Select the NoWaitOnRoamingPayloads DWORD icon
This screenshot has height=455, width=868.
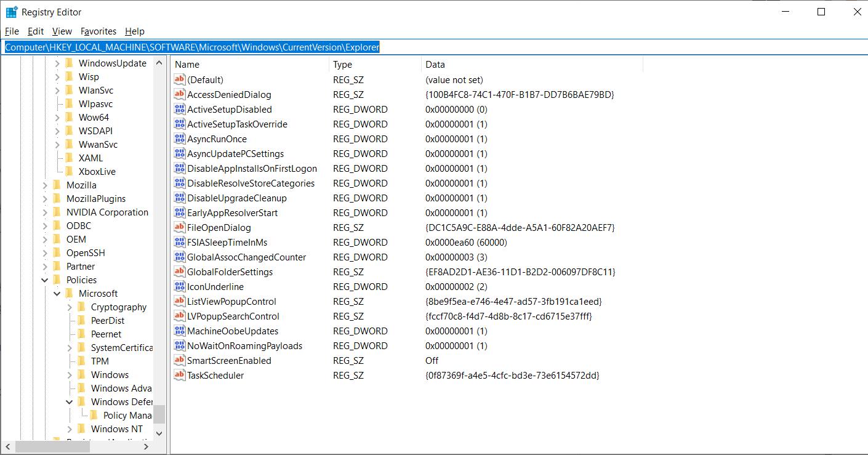179,345
